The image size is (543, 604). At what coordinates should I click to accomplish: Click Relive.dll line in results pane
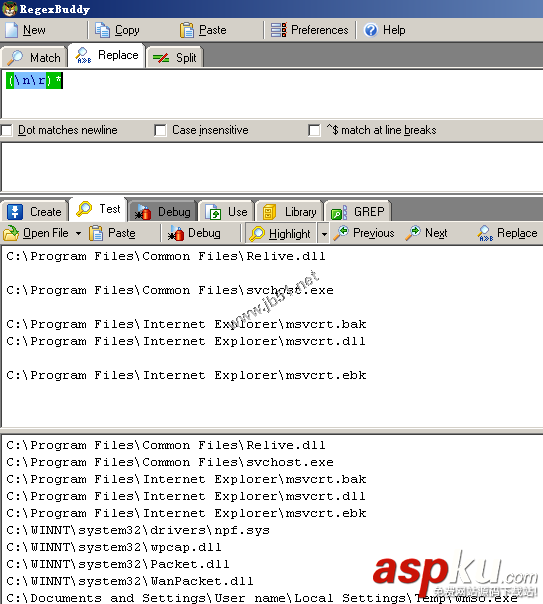pos(166,445)
